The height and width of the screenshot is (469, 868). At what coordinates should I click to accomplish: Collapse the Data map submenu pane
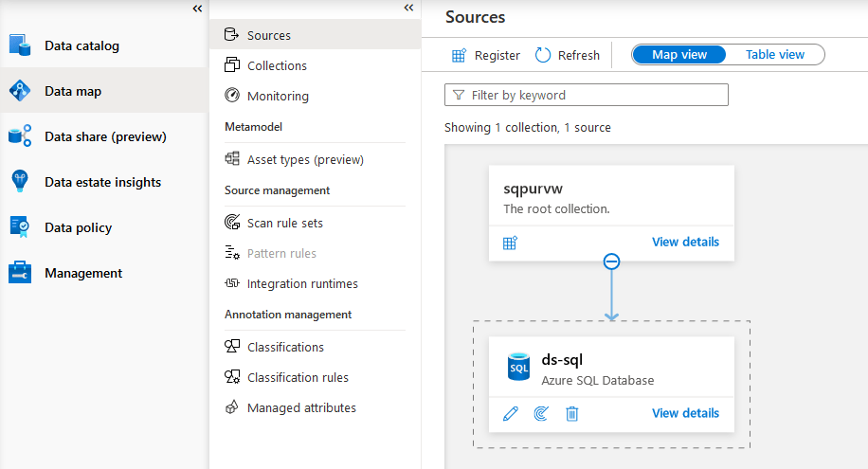click(409, 8)
